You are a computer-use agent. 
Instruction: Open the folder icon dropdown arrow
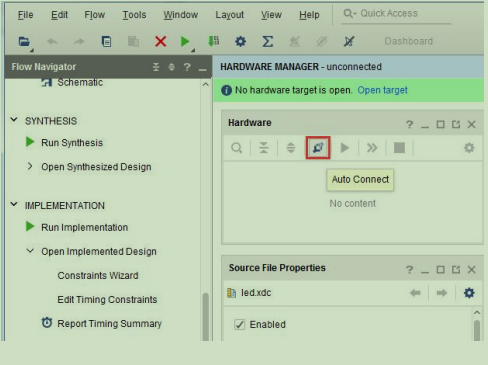click(32, 50)
